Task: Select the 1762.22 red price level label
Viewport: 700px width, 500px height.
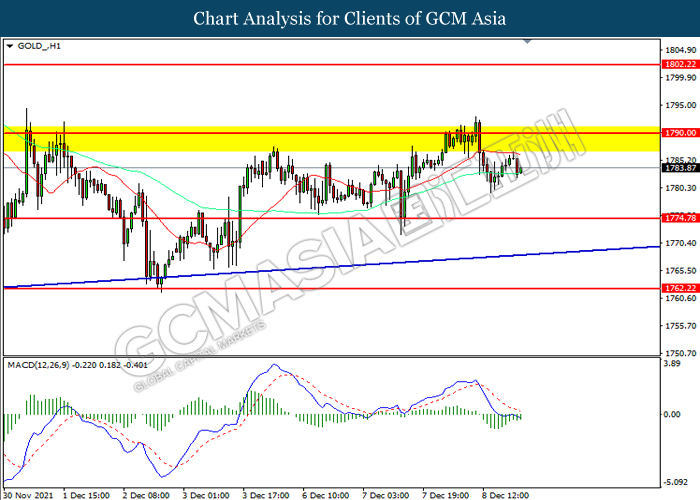Action: click(x=681, y=288)
